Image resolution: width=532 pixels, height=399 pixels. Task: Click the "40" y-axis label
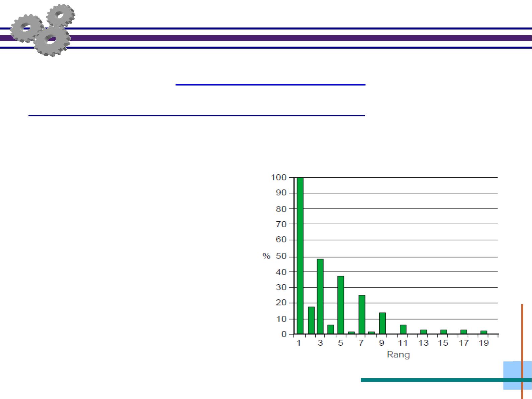[x=281, y=272]
